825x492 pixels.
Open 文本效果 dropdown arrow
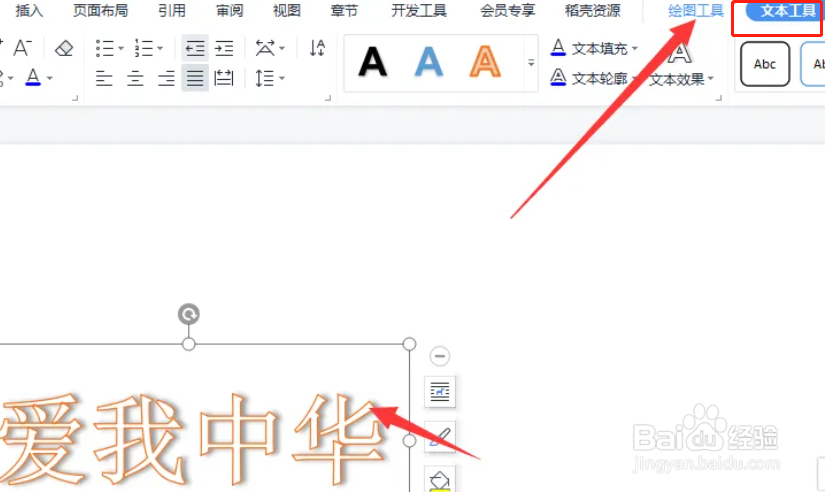(711, 79)
